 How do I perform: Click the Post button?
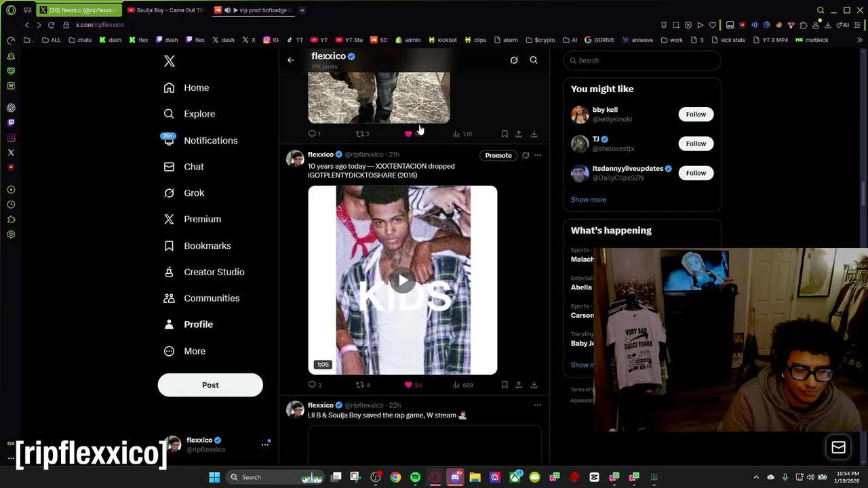coord(210,385)
